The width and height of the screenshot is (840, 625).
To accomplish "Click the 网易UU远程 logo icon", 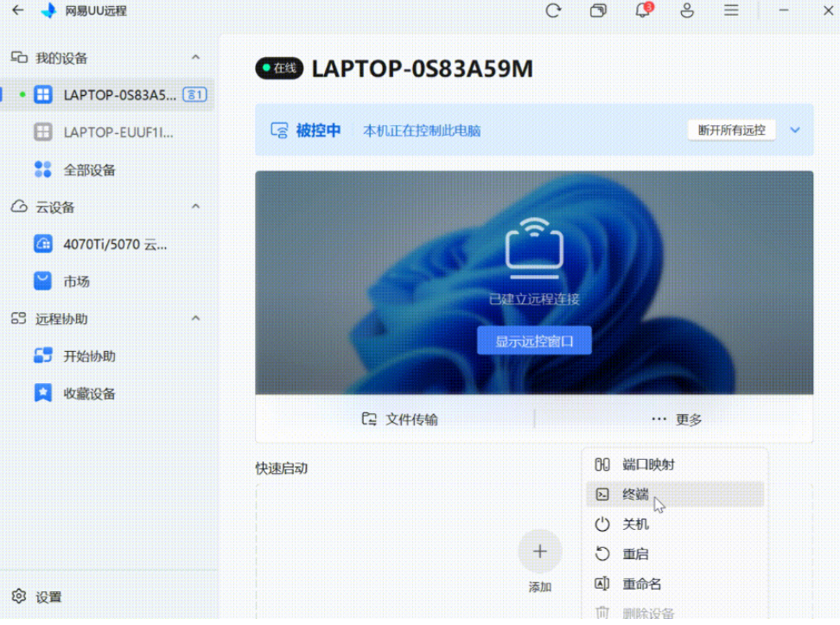I will pos(48,10).
